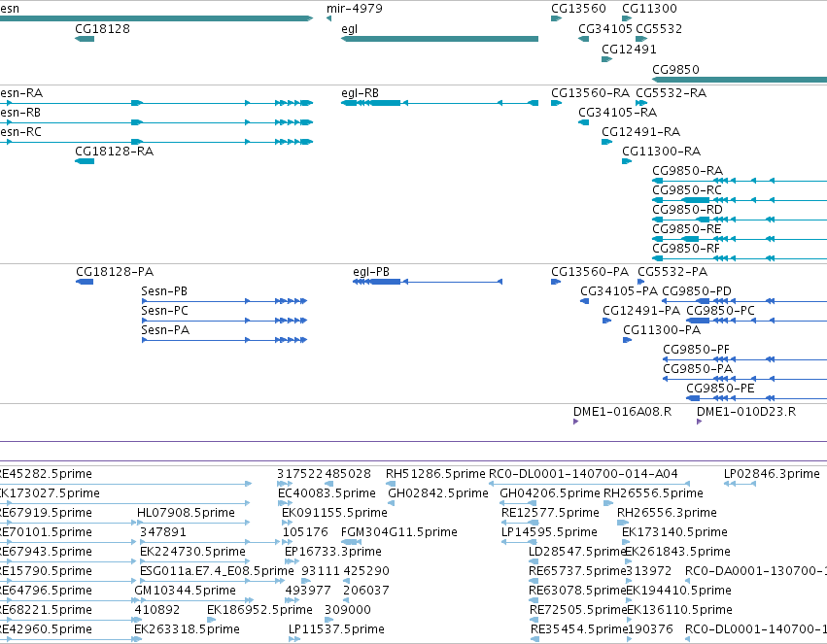Image resolution: width=827 pixels, height=644 pixels.
Task: Click the Sesn-PC CDS label
Action: pyautogui.click(x=164, y=311)
